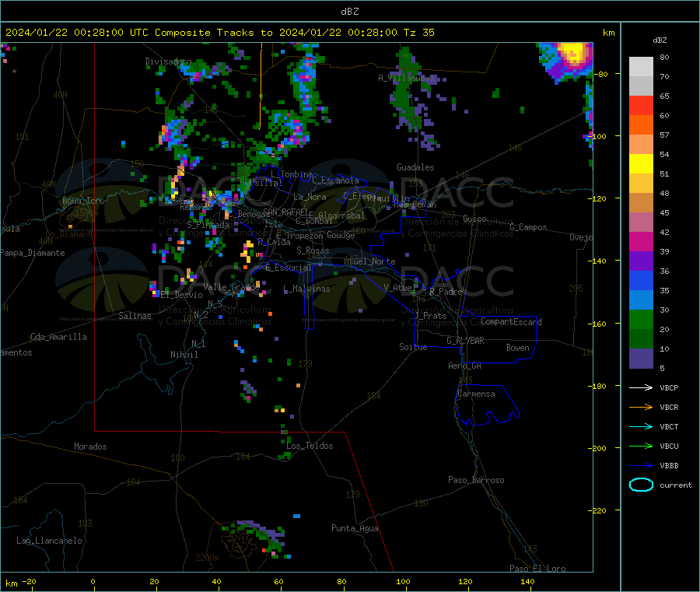This screenshot has width=700, height=592.
Task: Click the Nihuil map label
Action: pos(184,355)
